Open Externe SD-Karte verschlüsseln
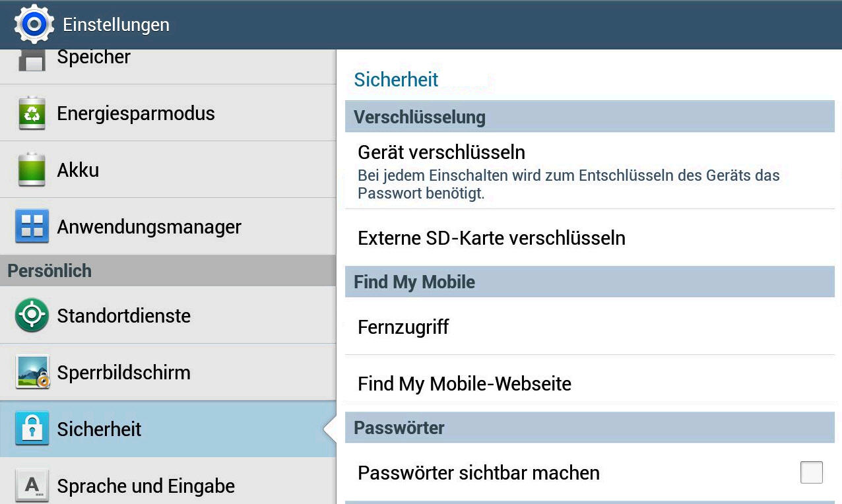842x504 pixels. (491, 238)
